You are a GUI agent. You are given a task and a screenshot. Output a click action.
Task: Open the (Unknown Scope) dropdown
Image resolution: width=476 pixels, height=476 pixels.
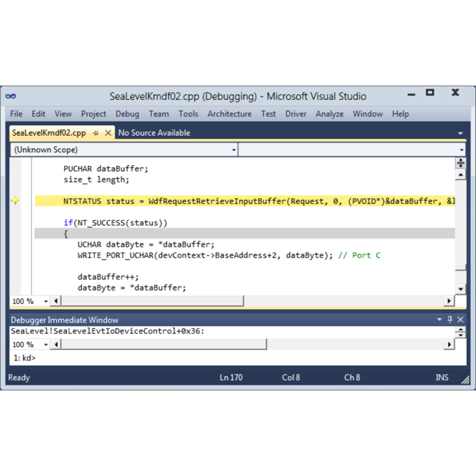234,149
